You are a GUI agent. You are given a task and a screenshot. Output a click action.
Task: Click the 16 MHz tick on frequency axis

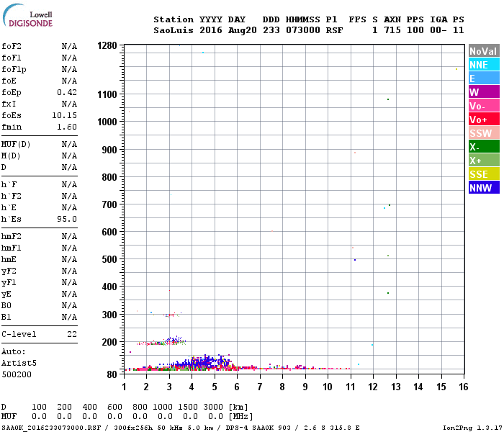(462, 387)
